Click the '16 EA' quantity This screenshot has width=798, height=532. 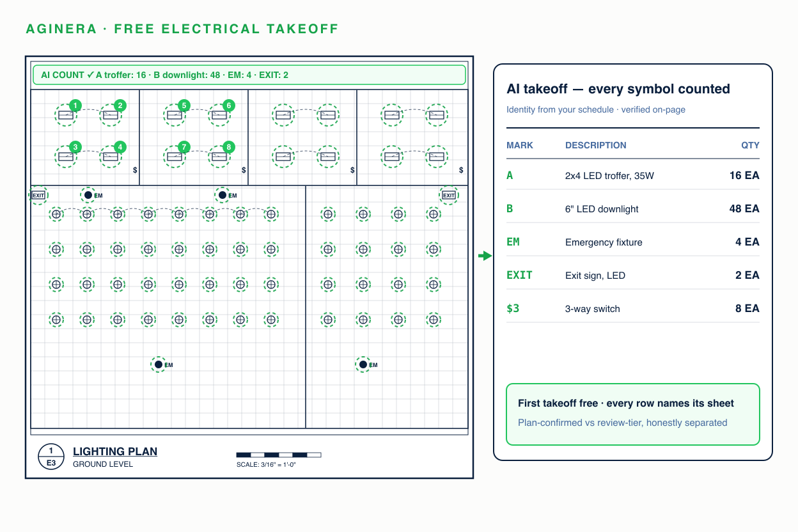[x=744, y=175]
